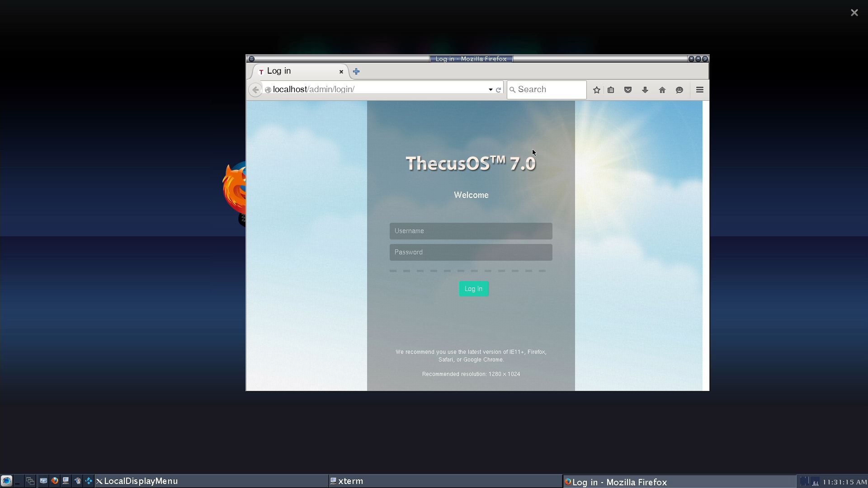The height and width of the screenshot is (488, 868).
Task: Close the overlay with top-right X
Action: click(854, 13)
